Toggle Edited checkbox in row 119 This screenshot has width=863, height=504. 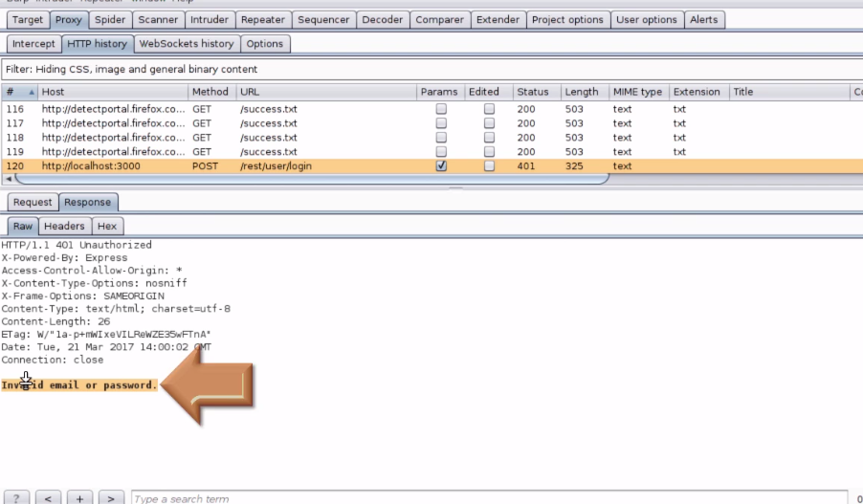489,152
